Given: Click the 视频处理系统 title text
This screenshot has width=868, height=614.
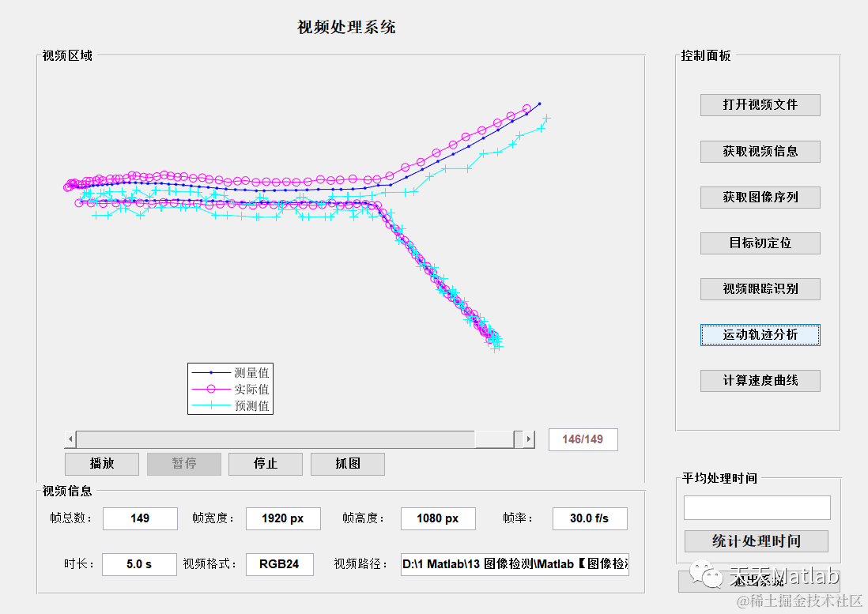Looking at the screenshot, I should coord(346,27).
